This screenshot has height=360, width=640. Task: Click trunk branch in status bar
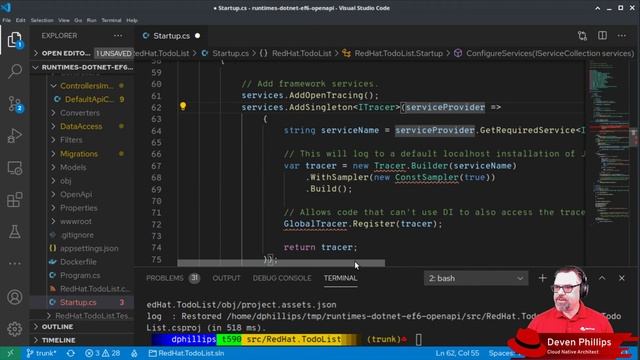(41, 353)
